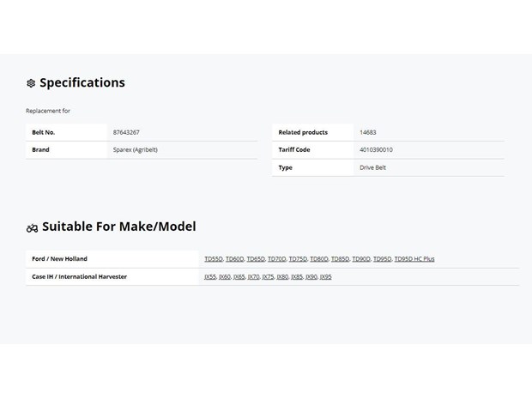Select tariff code 4010390010 value
Image resolution: width=532 pixels, height=399 pixels.
(376, 149)
